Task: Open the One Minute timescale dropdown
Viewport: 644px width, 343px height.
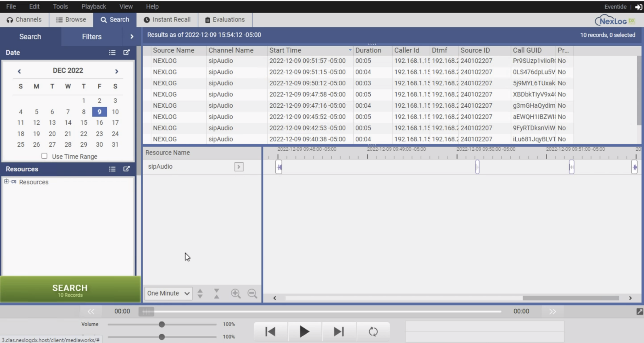Action: click(168, 293)
